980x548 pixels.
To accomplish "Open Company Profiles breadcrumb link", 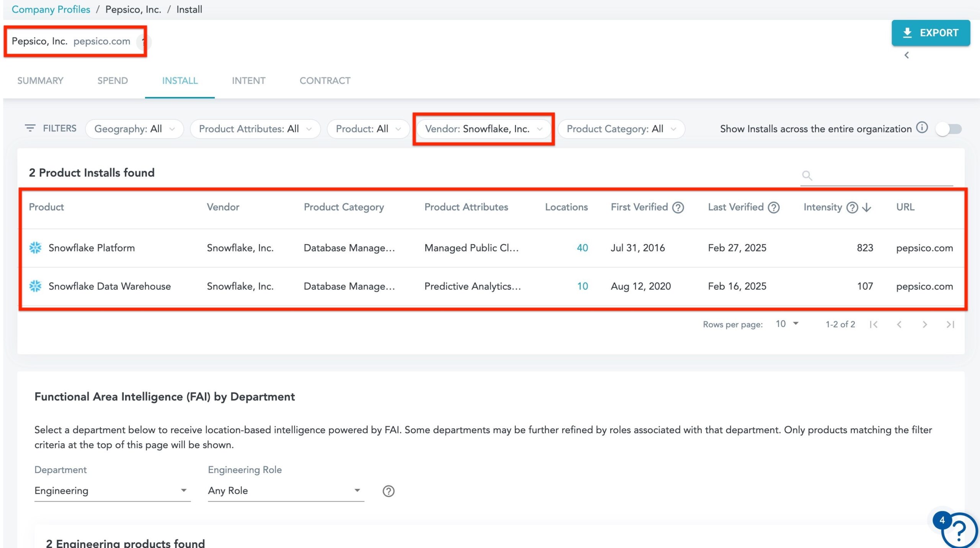I will [51, 9].
